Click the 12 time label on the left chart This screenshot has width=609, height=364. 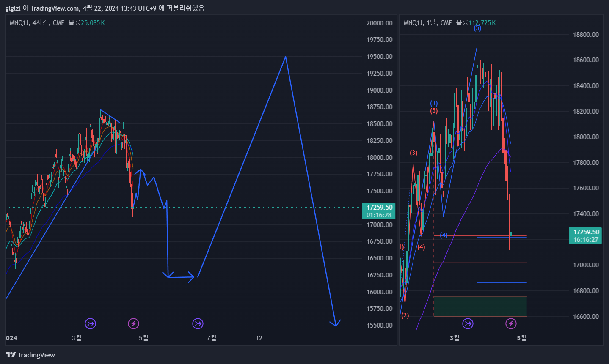click(x=259, y=338)
